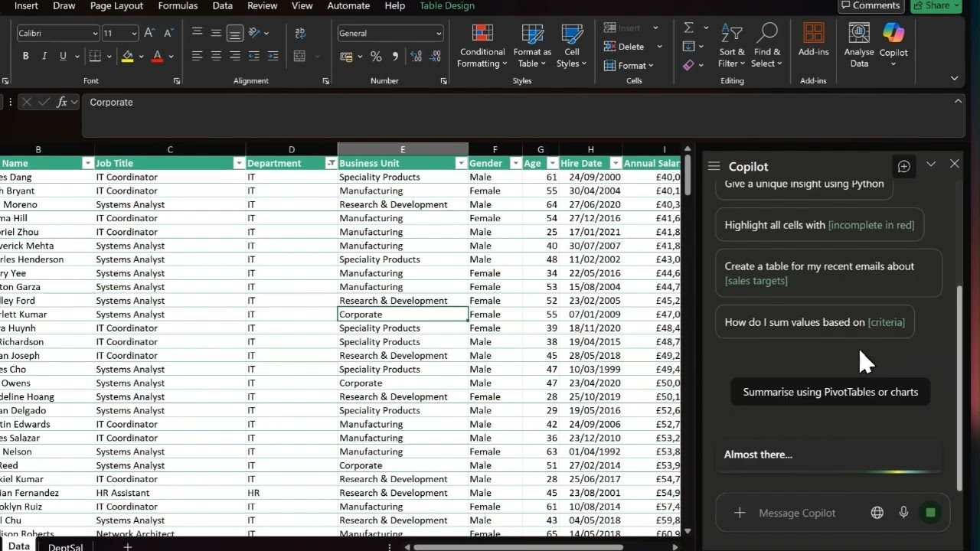Expand the General number format dropdown
The image size is (980, 551).
pos(440,33)
